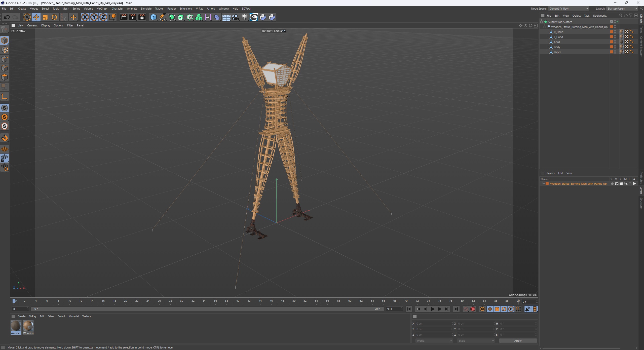Activate the Move tool in top toolbar
This screenshot has width=644, height=350.
[36, 17]
